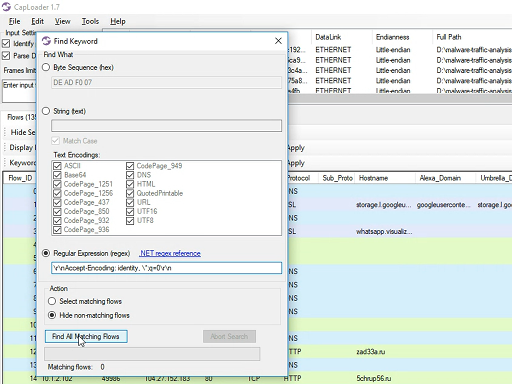Click the Full Path column header
512x384 pixels.
click(x=472, y=37)
